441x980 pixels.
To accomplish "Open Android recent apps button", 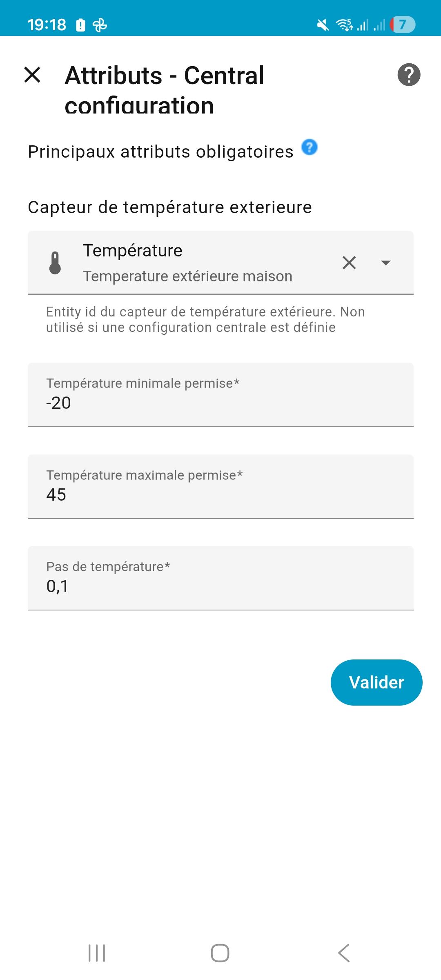I will pos(97,953).
